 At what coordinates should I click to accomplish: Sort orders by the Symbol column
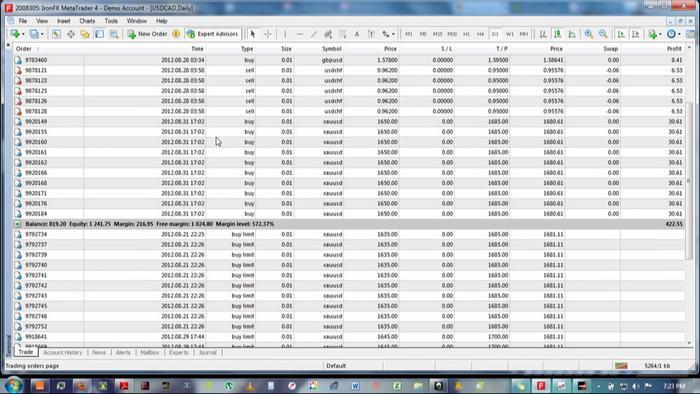(x=332, y=49)
